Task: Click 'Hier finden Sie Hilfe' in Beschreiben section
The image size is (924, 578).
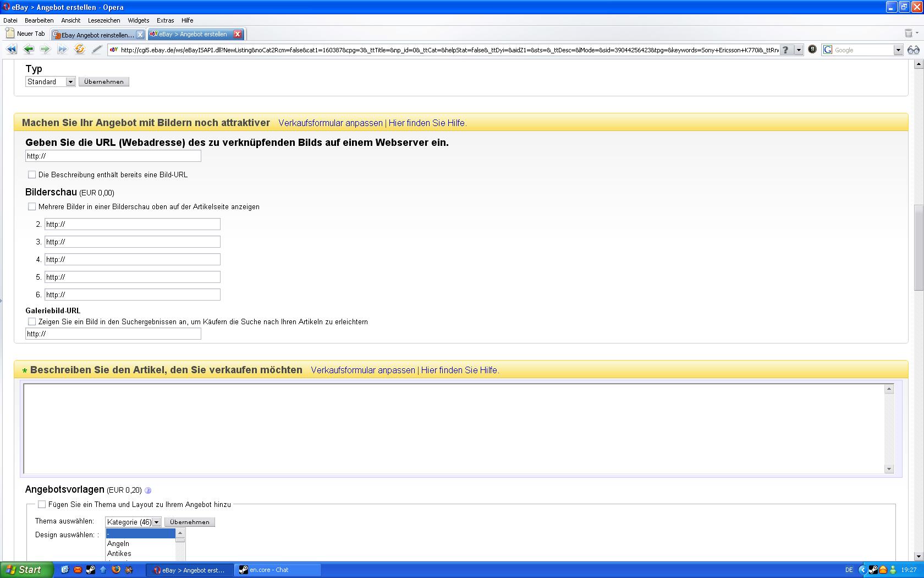Action: (x=460, y=370)
